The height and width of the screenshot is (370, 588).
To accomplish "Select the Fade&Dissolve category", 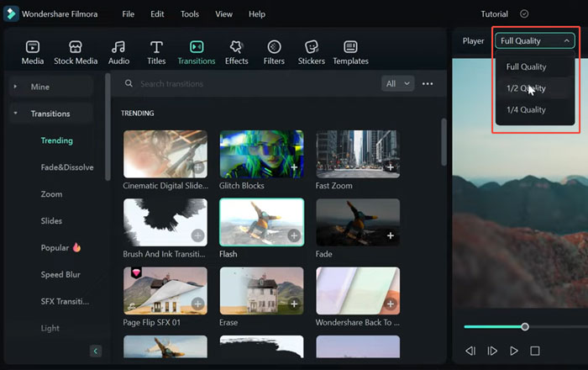I will tap(67, 167).
